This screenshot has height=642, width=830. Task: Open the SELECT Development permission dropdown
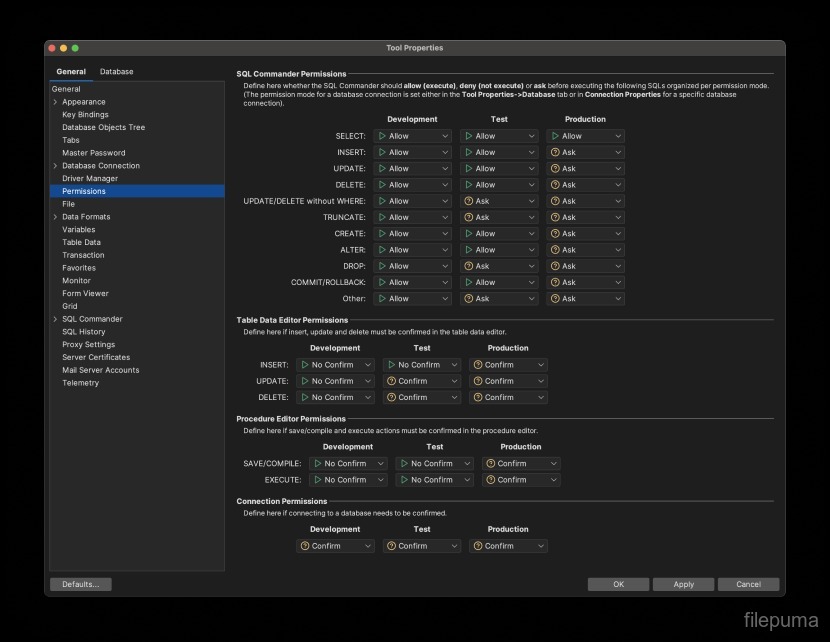410,136
